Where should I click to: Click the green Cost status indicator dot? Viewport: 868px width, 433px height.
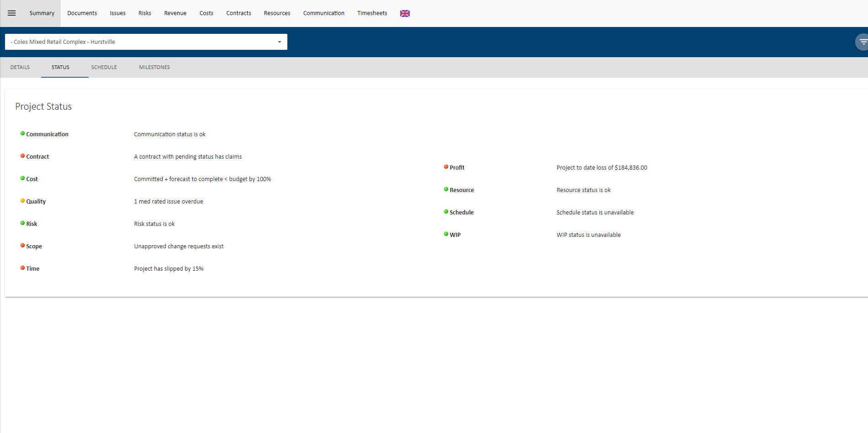coord(22,178)
